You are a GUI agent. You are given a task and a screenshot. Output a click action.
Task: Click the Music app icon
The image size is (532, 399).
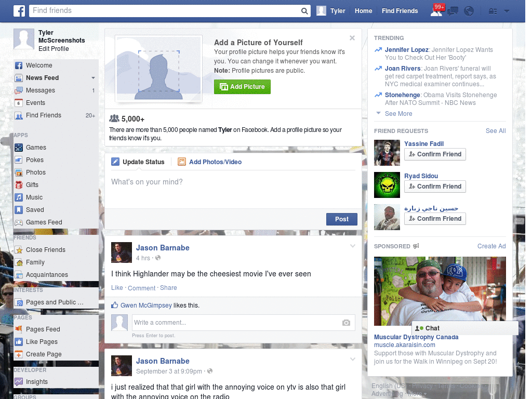[x=19, y=197]
